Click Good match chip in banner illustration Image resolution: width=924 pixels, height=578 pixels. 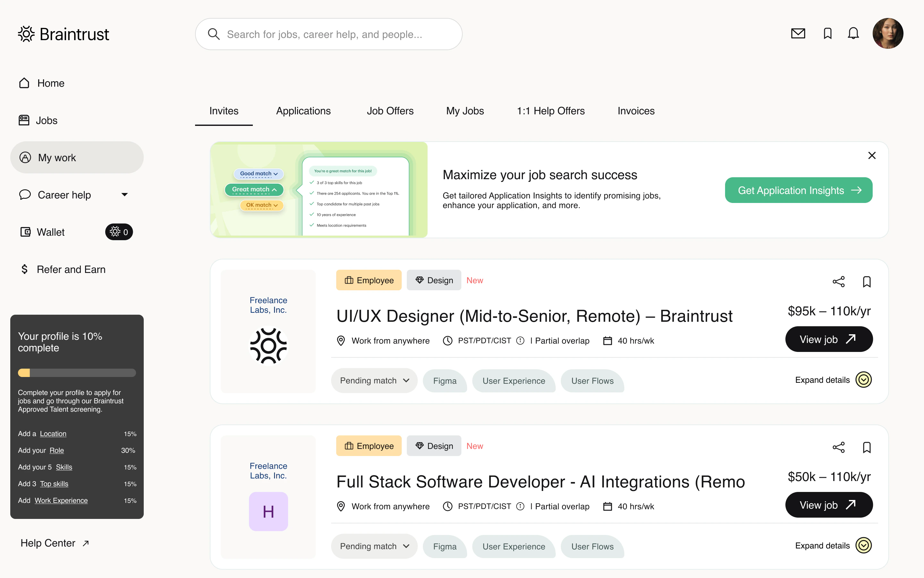(259, 173)
